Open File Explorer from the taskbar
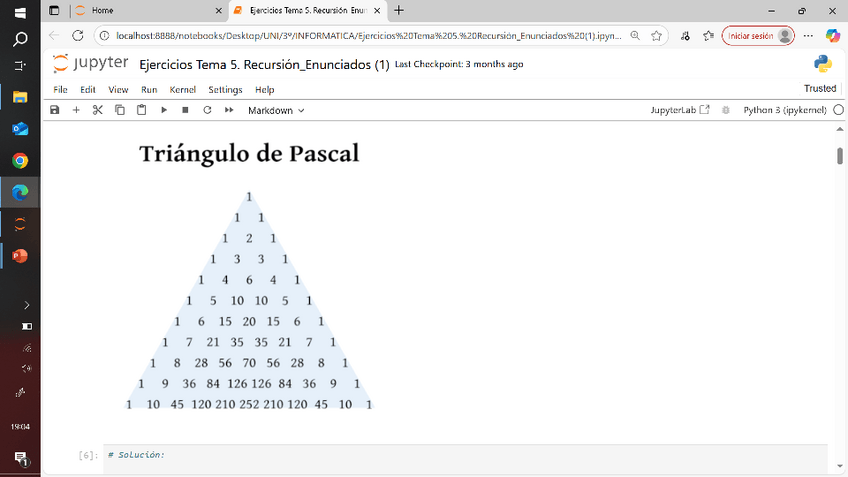 pyautogui.click(x=20, y=97)
